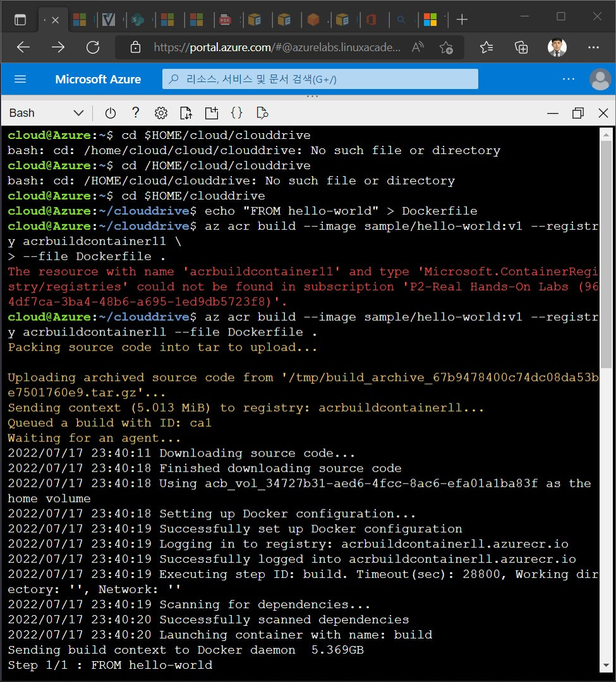Click 'Sending build context to Docker daemon' line

point(186,650)
